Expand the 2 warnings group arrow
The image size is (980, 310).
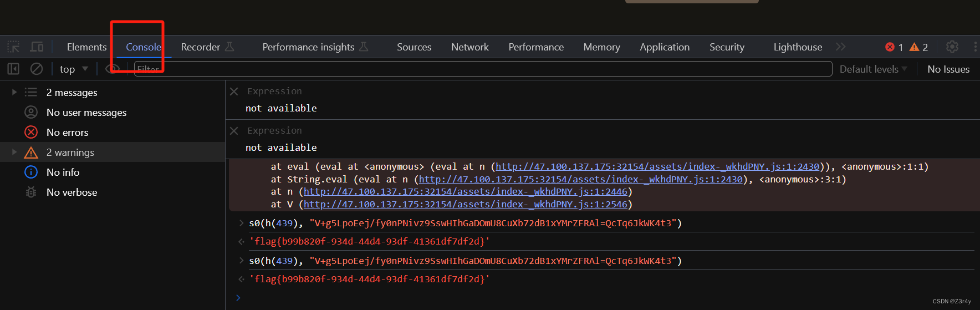coord(14,152)
